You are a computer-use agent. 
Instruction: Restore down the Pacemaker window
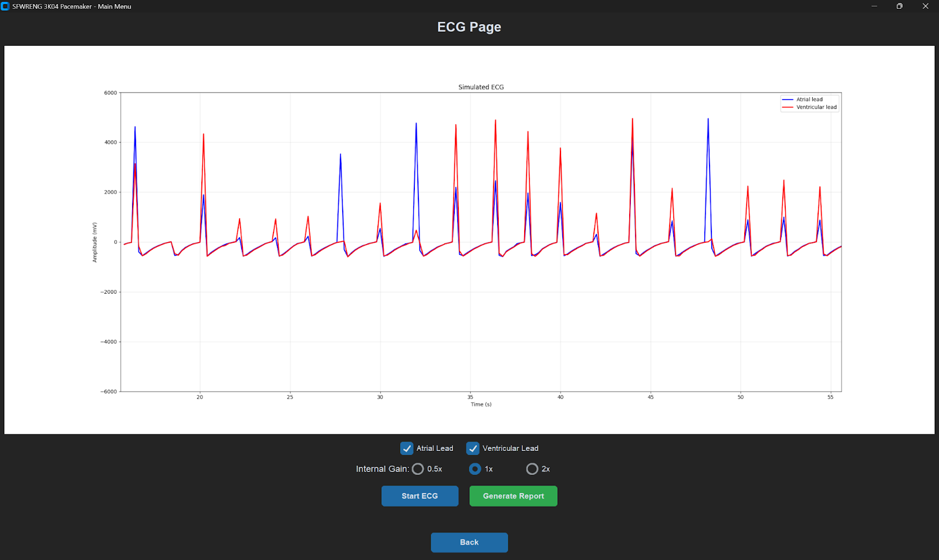pyautogui.click(x=899, y=6)
